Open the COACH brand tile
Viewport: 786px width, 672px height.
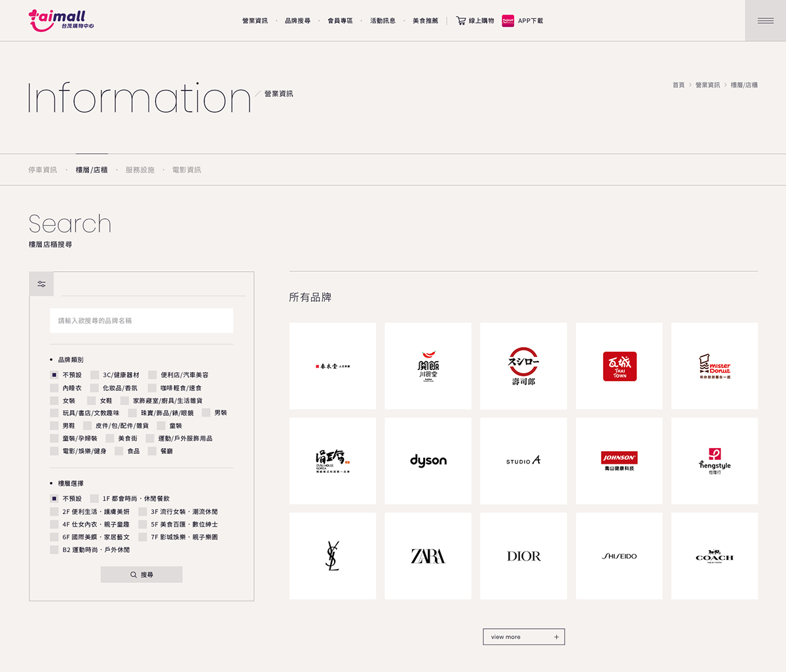pos(715,556)
